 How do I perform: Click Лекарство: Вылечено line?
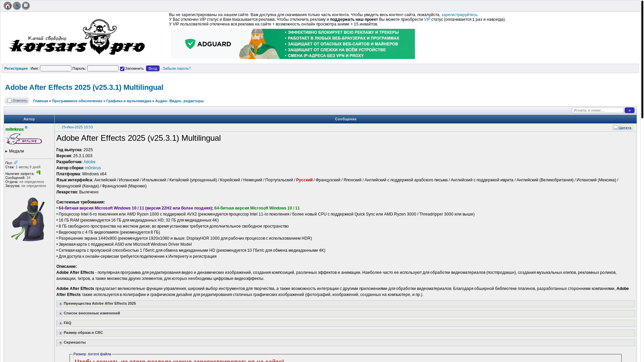[x=77, y=192]
